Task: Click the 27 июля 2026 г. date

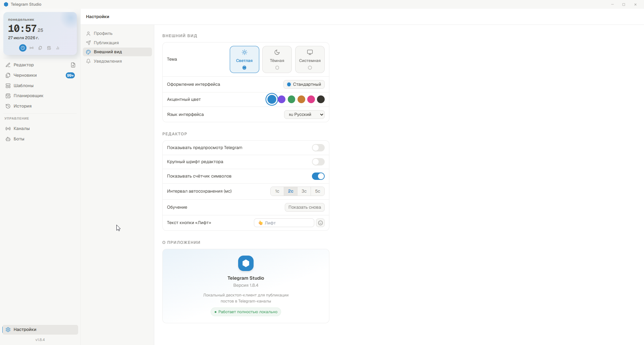Action: click(x=23, y=38)
